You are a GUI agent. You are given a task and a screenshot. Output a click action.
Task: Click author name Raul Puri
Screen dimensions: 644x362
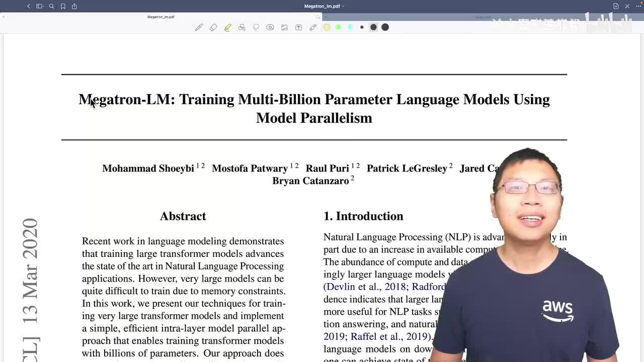327,168
